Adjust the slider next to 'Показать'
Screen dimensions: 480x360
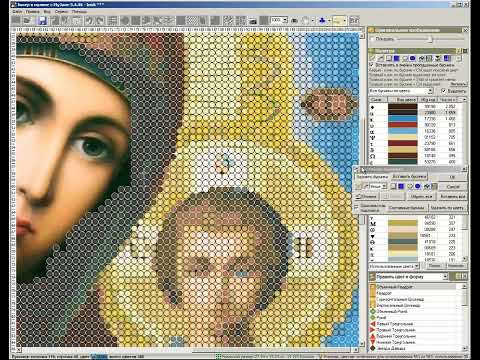(x=429, y=39)
